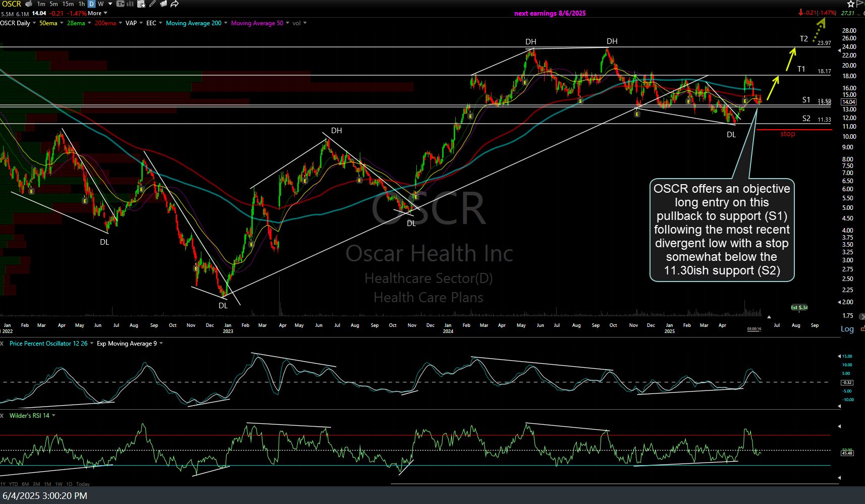Click the favorite star icon
The width and height of the screenshot is (865, 504).
850,4
